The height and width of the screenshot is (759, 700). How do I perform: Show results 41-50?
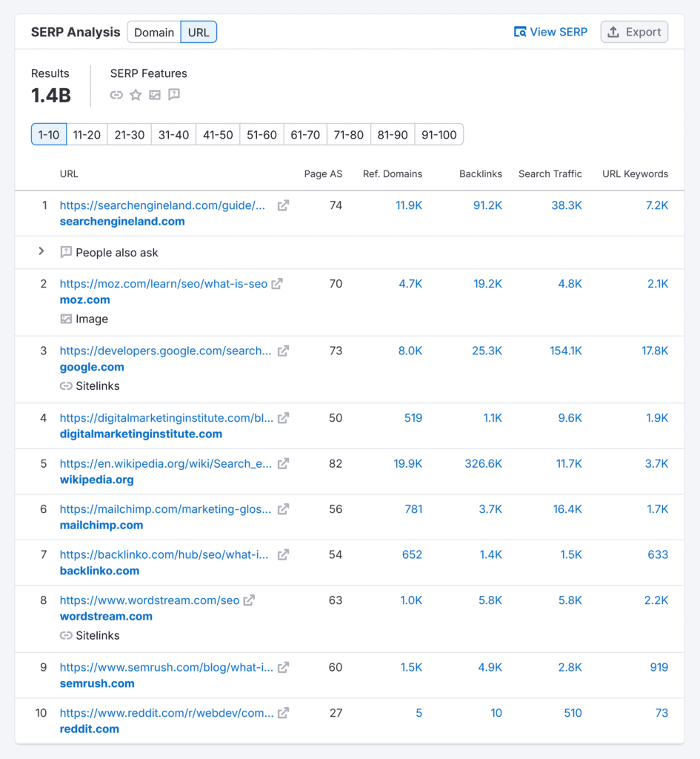(218, 135)
